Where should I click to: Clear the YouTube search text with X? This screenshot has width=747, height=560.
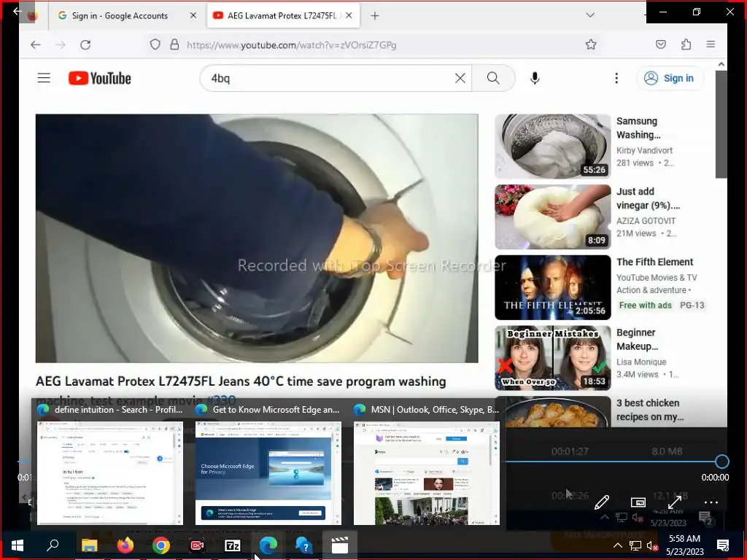click(x=460, y=78)
